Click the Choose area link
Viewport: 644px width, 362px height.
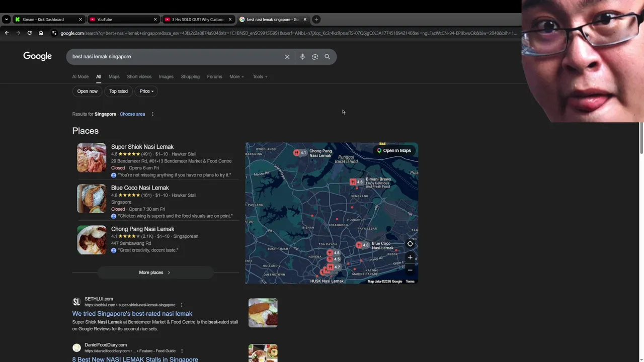(x=132, y=114)
